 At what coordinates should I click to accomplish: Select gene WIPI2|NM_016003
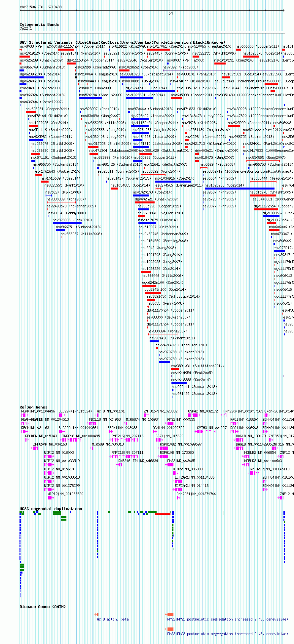click(59, 452)
